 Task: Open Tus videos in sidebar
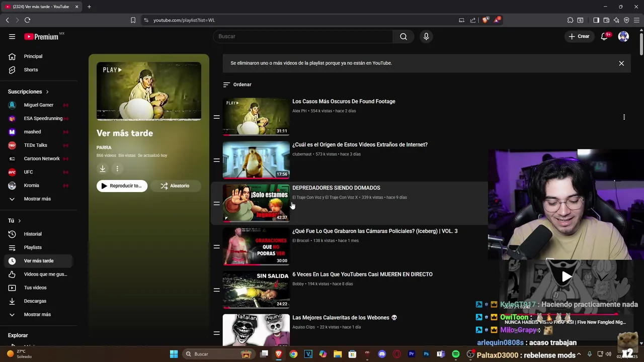click(36, 288)
